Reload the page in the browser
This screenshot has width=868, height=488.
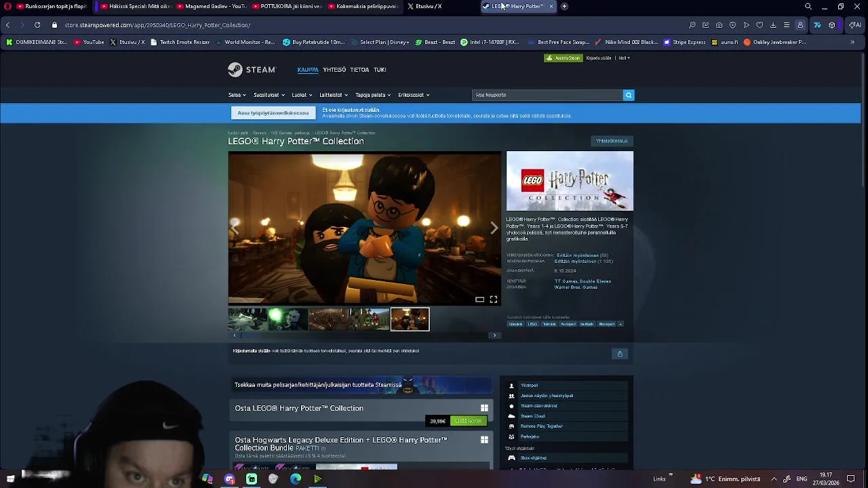37,25
